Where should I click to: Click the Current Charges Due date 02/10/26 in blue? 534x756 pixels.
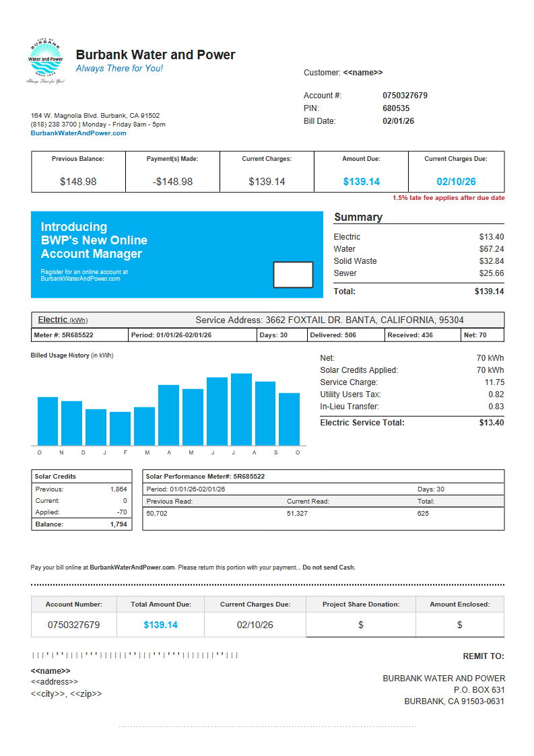(456, 182)
